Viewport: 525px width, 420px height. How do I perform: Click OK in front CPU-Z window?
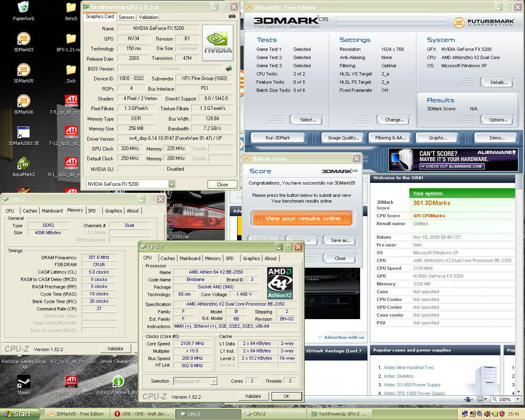(286, 396)
